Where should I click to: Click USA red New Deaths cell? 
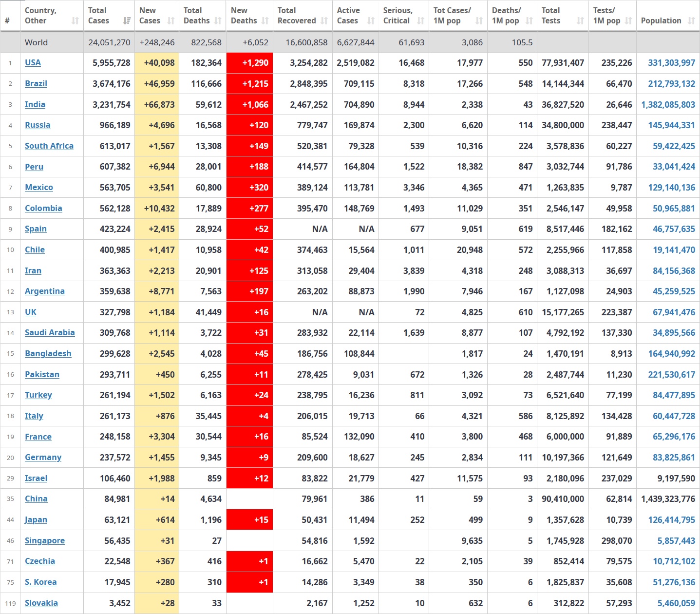[x=250, y=63]
